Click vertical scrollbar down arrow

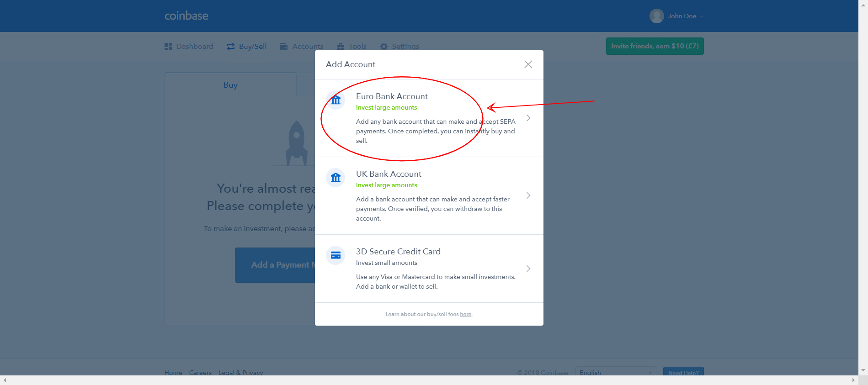tap(863, 370)
